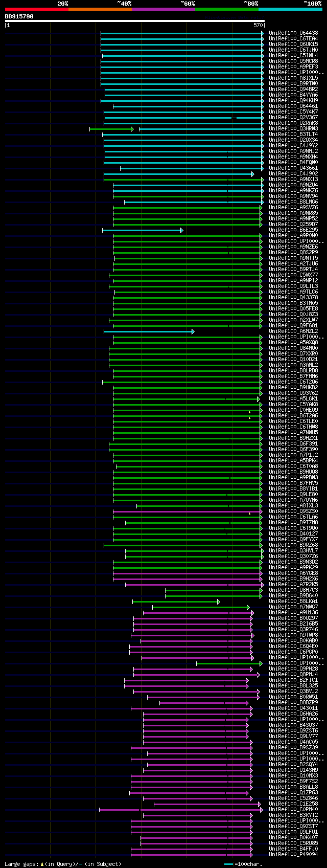Click the UniRef100_Q9SZS0 label
The width and height of the screenshot is (327, 868).
pyautogui.click(x=293, y=511)
